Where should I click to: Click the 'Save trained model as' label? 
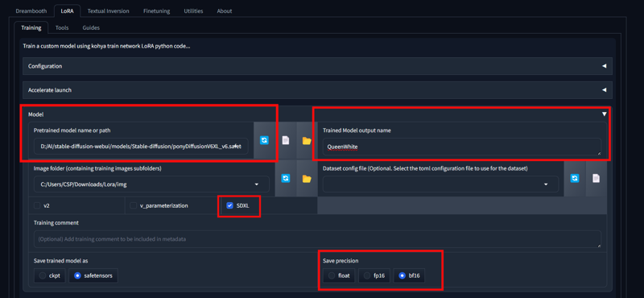pyautogui.click(x=61, y=261)
